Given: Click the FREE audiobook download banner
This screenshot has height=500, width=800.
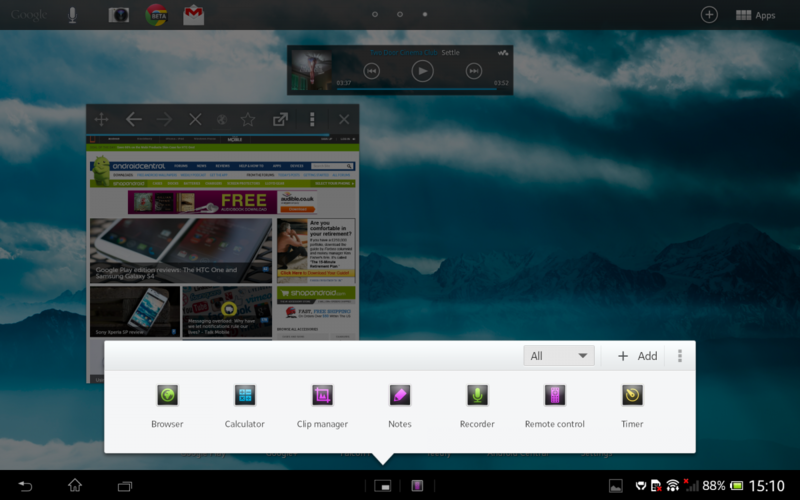Looking at the screenshot, I should (222, 202).
